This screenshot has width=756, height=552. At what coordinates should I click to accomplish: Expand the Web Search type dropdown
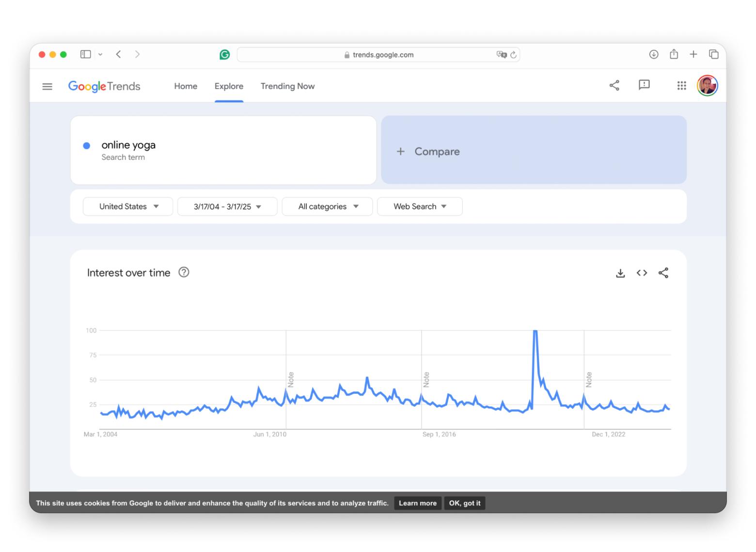[420, 207]
